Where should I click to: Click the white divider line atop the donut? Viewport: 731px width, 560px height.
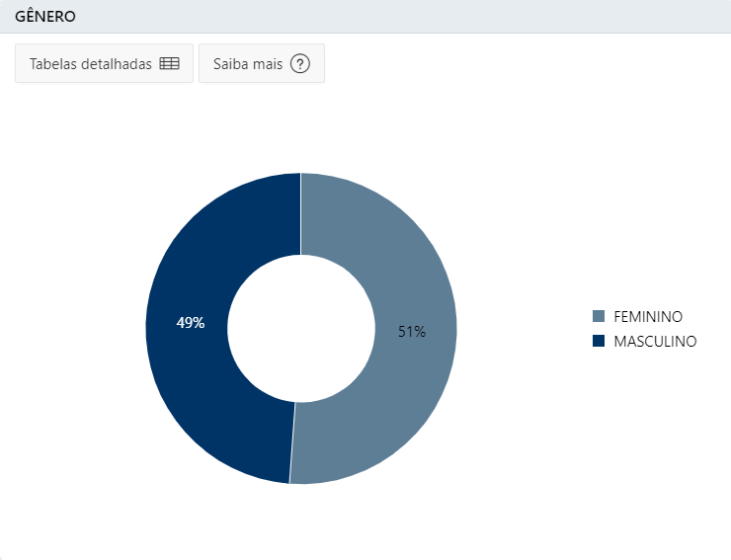pyautogui.click(x=300, y=214)
